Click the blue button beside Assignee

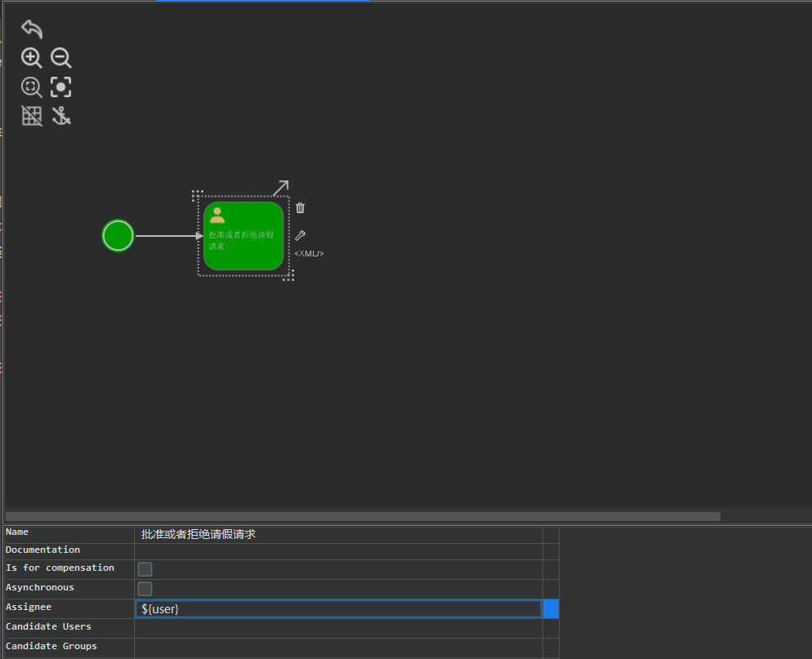[x=551, y=609]
